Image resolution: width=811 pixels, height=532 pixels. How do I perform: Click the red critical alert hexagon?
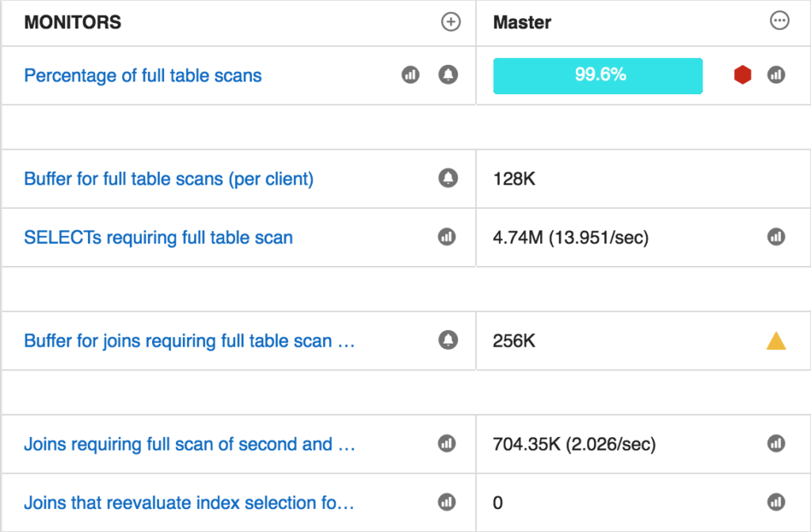click(x=743, y=74)
